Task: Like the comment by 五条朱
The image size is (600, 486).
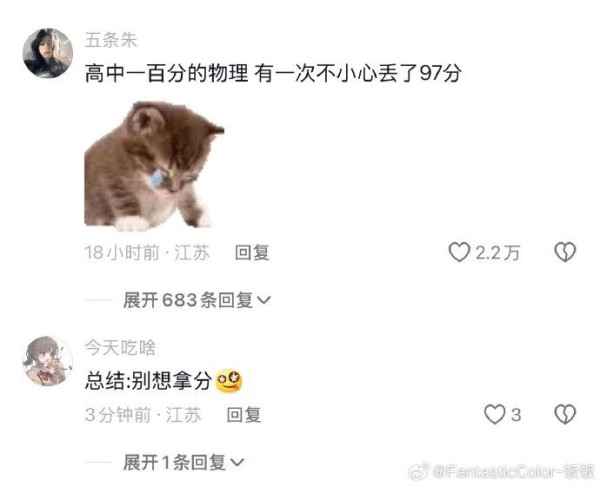Action: tap(459, 253)
